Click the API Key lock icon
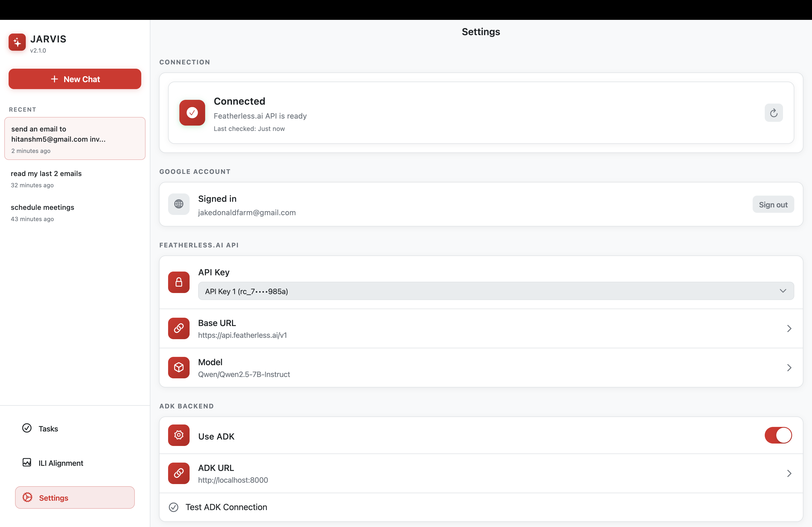The image size is (812, 527). pyautogui.click(x=179, y=282)
